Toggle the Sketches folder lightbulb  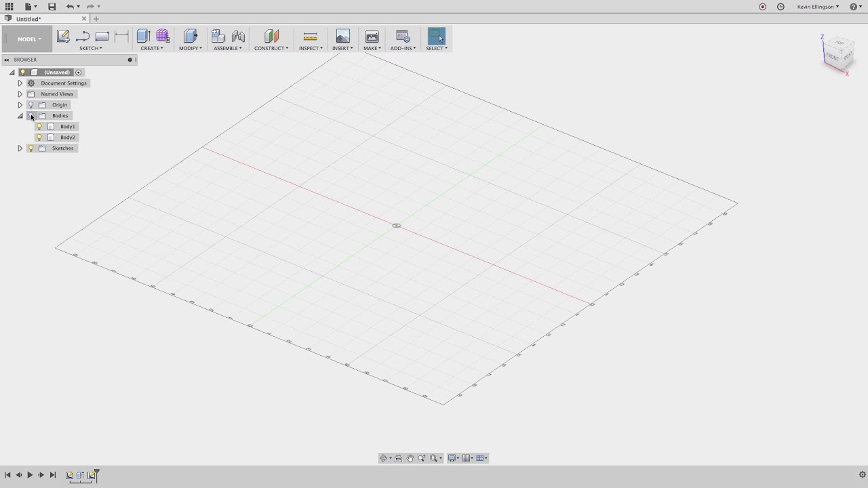(x=31, y=148)
